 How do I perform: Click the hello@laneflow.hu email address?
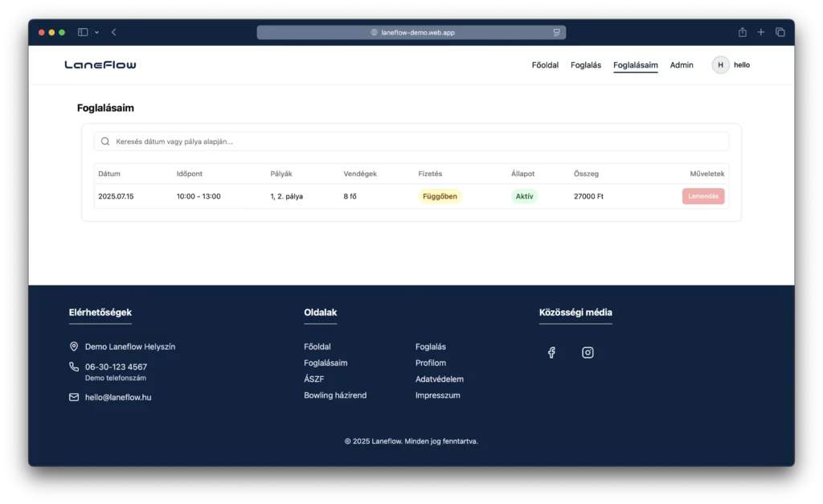click(x=118, y=397)
